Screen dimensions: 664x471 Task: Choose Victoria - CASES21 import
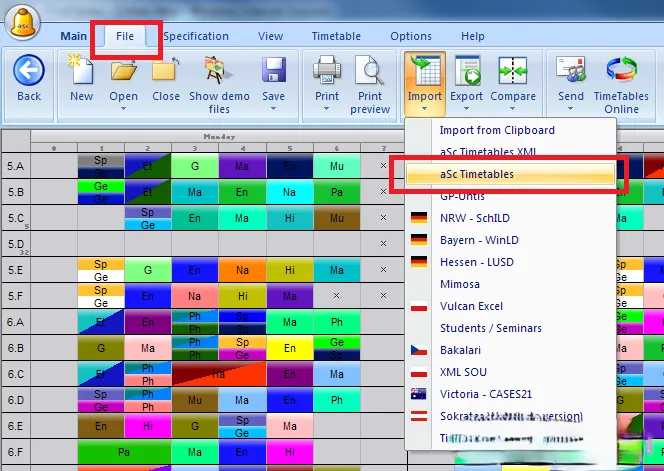tap(510, 394)
